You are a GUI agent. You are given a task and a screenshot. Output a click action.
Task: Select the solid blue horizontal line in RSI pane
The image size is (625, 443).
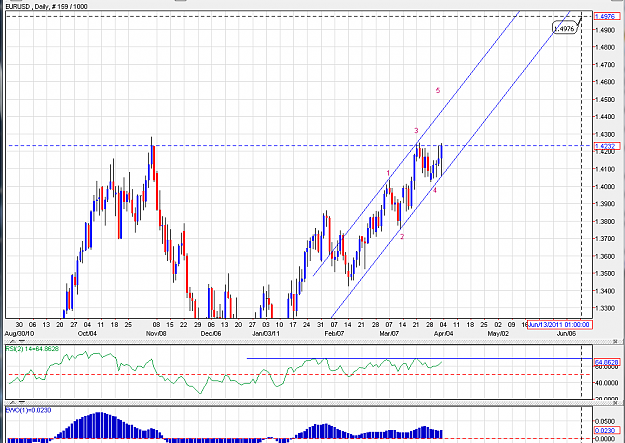(x=419, y=358)
